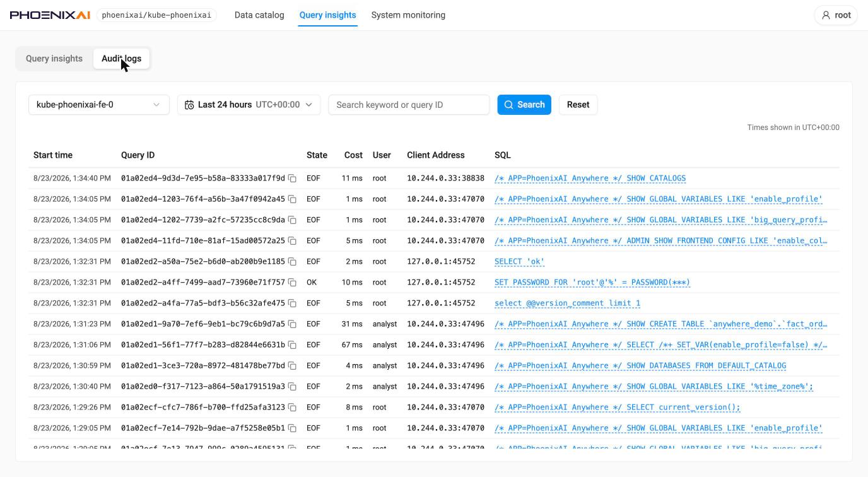Open the SET PASSWORD FOR root SQL link
Viewport: 868px width, 477px height.
point(592,283)
